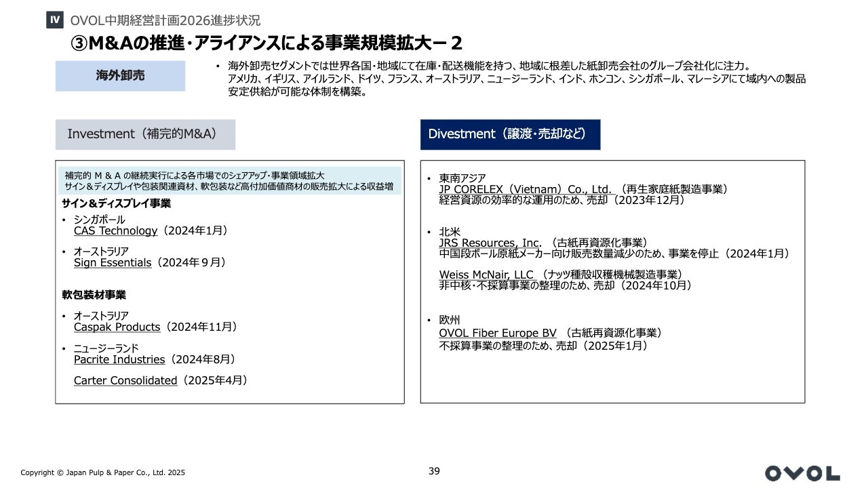Click the OVOL logo at bottom right

point(802,473)
